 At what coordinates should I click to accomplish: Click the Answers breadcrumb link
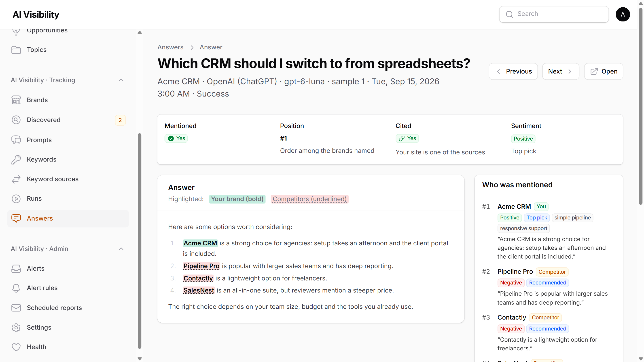coord(170,47)
